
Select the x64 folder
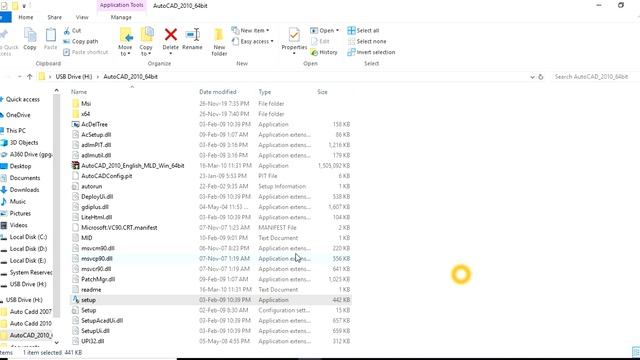pyautogui.click(x=211, y=114)
